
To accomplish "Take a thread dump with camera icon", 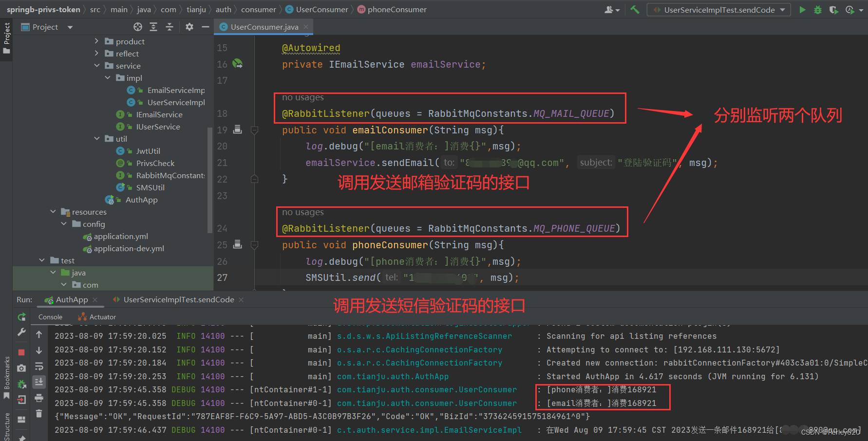I will click(x=21, y=368).
